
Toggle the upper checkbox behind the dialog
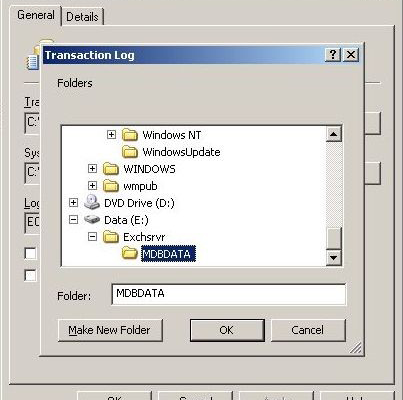30,253
